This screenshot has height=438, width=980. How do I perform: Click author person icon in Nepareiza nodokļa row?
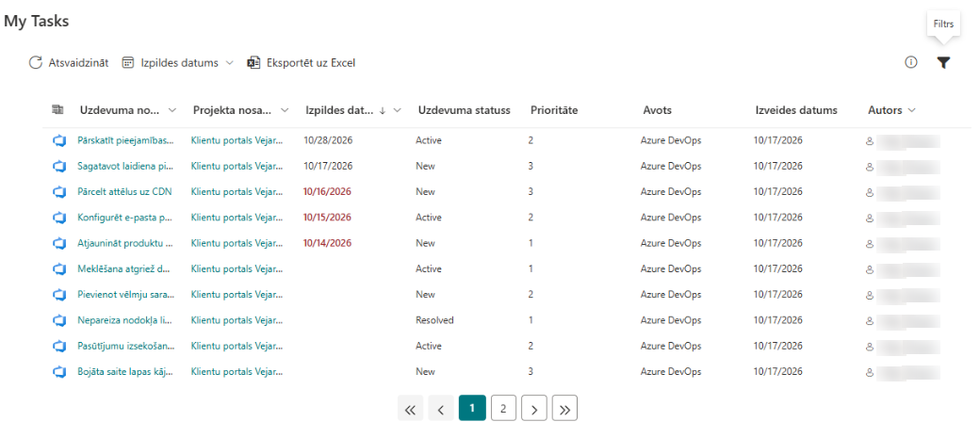coord(869,320)
